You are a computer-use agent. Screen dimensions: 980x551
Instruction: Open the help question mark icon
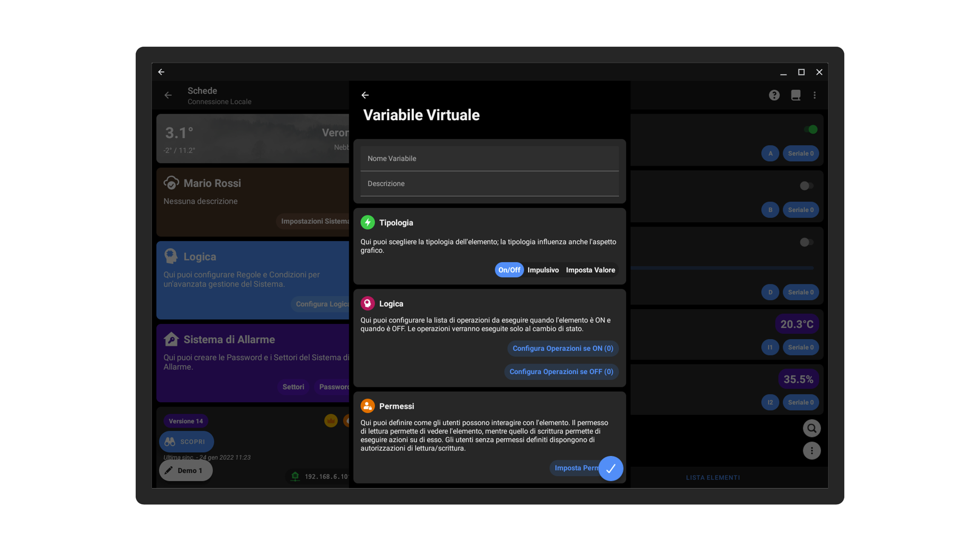pos(774,95)
